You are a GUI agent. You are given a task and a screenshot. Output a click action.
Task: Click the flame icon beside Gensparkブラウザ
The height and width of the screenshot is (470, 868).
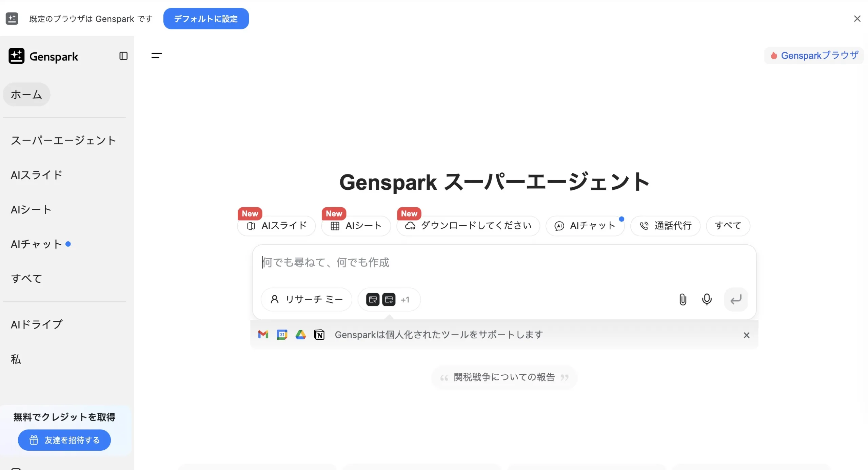click(773, 56)
